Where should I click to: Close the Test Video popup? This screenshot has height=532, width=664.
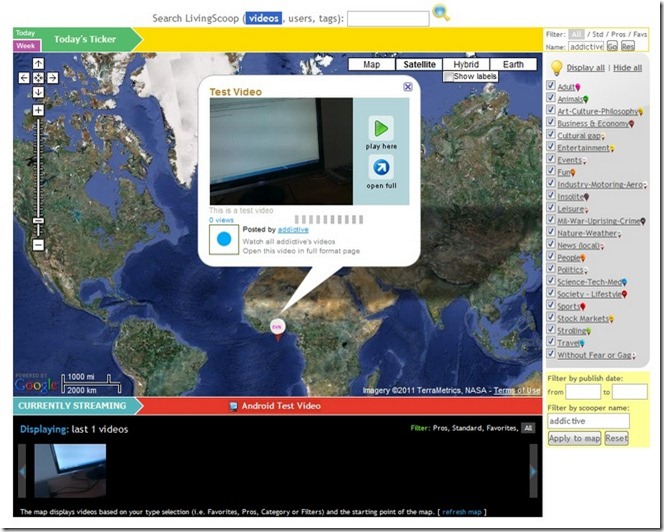408,87
